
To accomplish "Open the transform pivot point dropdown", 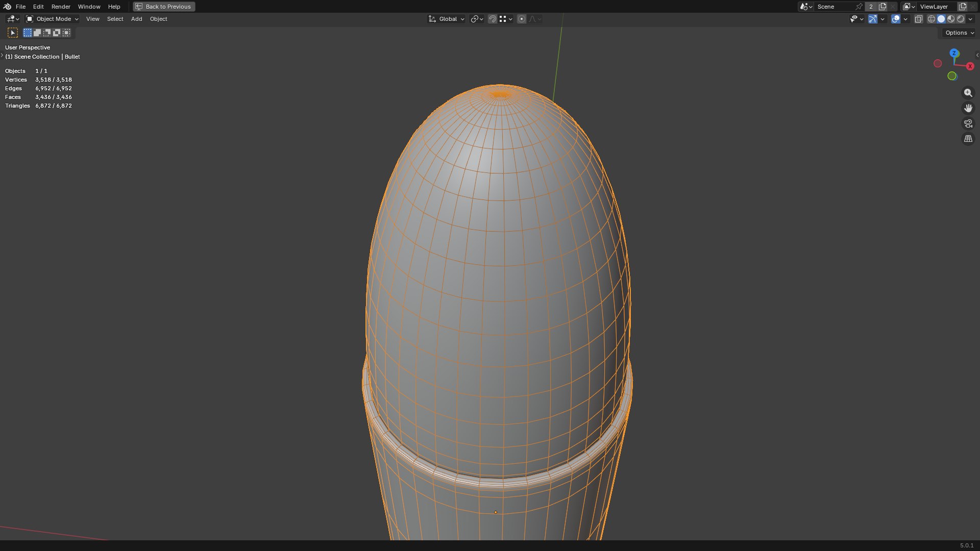I will point(477,19).
